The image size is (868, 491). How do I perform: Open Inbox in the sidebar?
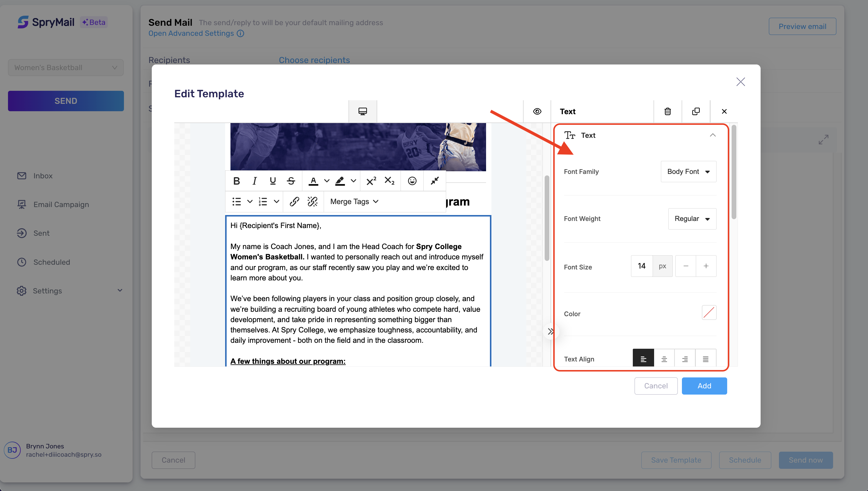point(35,176)
